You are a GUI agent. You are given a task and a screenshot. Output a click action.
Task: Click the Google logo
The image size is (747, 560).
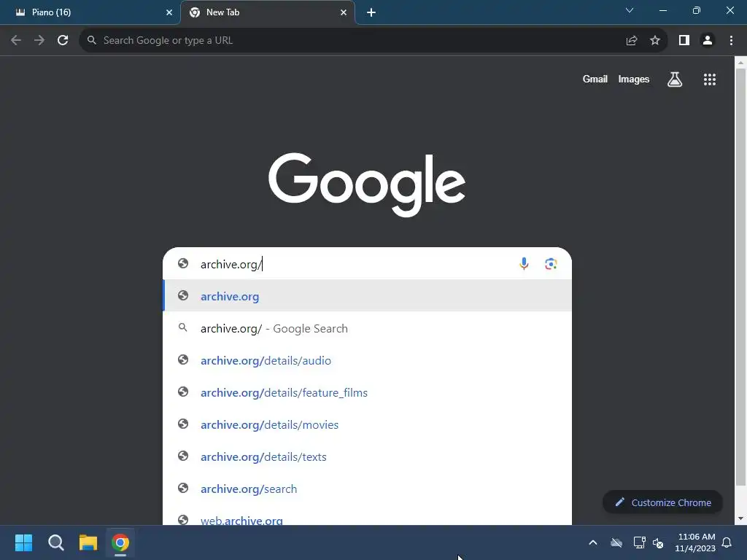tap(367, 184)
